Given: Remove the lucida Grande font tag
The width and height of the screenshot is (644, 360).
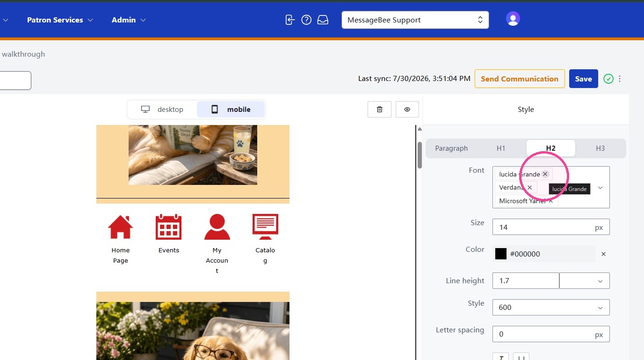Looking at the screenshot, I should coord(545,174).
